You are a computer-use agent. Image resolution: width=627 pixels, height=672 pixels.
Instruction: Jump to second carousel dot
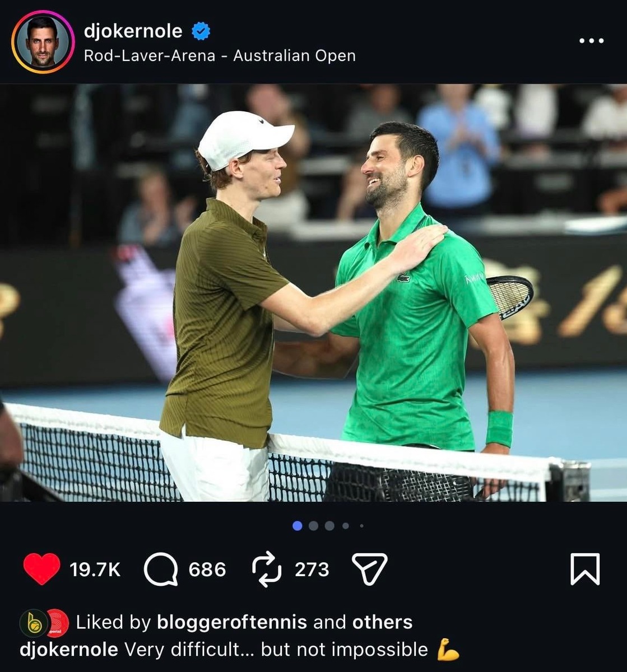(x=314, y=526)
